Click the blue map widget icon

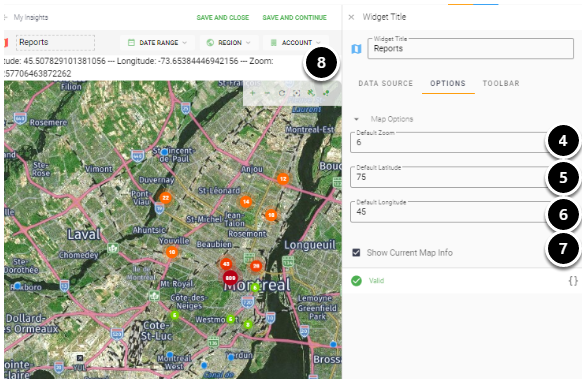(356, 49)
